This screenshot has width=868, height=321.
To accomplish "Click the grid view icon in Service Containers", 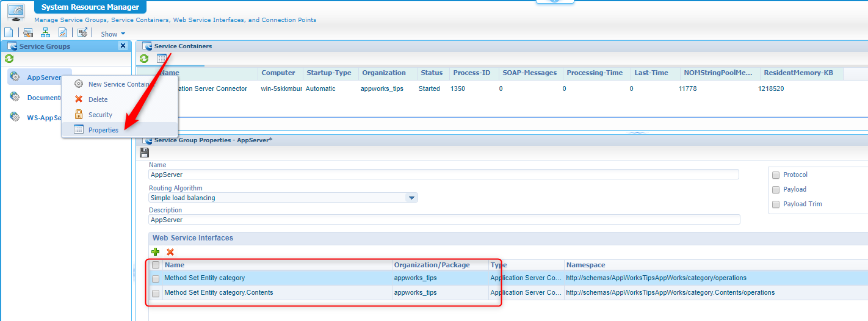I will 161,59.
